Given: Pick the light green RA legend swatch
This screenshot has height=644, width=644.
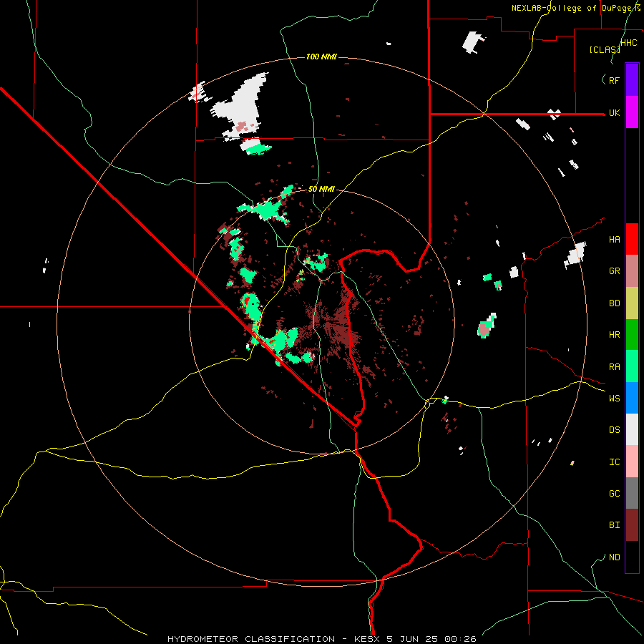Looking at the screenshot, I should pyautogui.click(x=632, y=366).
